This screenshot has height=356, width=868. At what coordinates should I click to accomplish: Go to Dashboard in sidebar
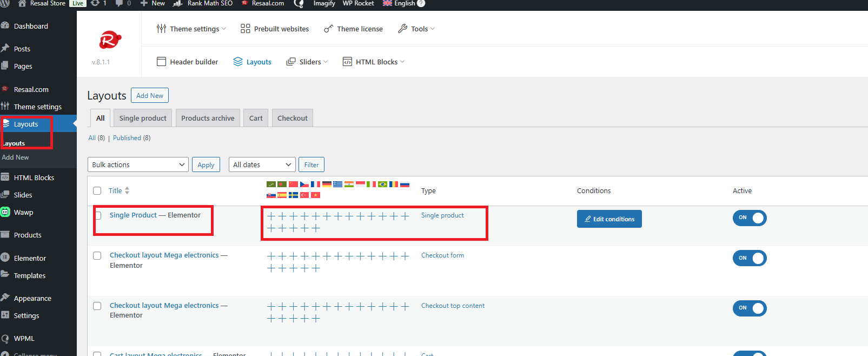tap(31, 26)
